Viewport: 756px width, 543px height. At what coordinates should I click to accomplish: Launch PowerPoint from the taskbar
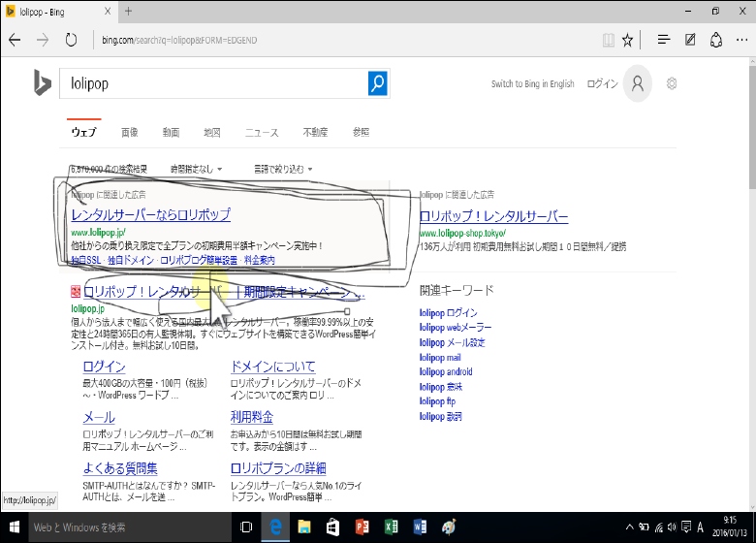click(x=362, y=527)
